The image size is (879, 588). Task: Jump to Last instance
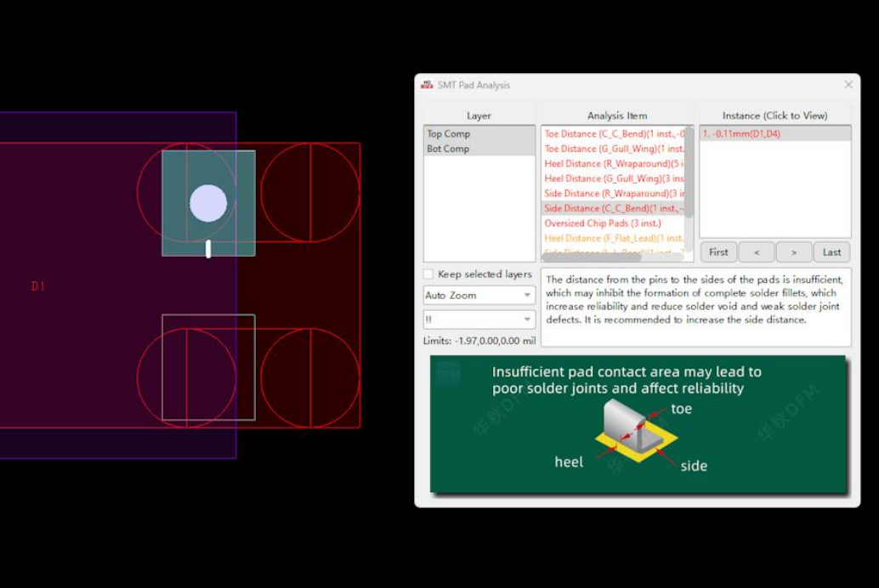click(831, 252)
